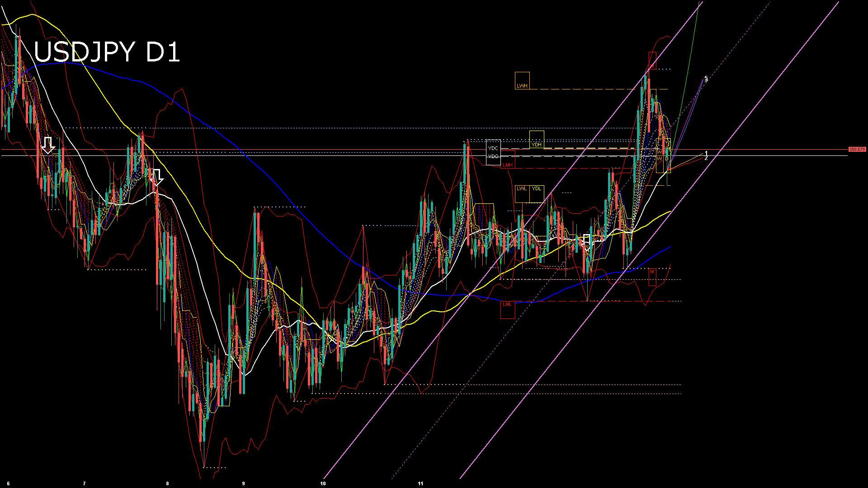Click month 8 on the time axis
The height and width of the screenshot is (488, 868).
167,483
